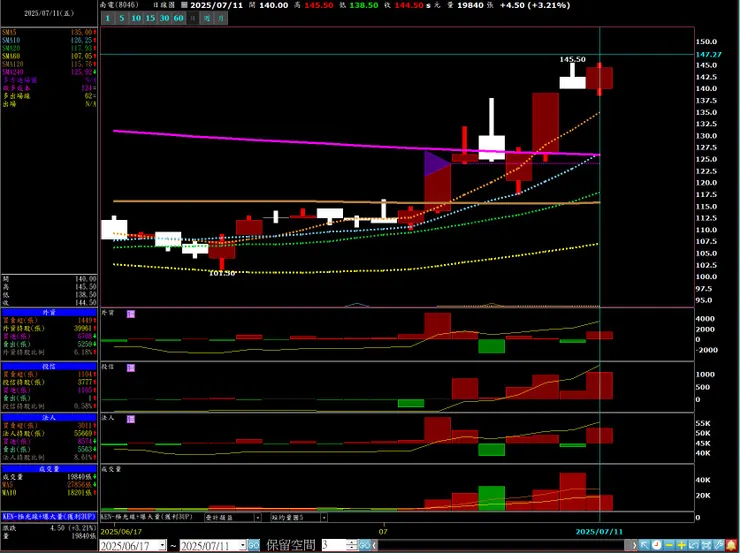Select the monthly (月) timeframe button
Screen dimensions: 740x553
point(221,18)
